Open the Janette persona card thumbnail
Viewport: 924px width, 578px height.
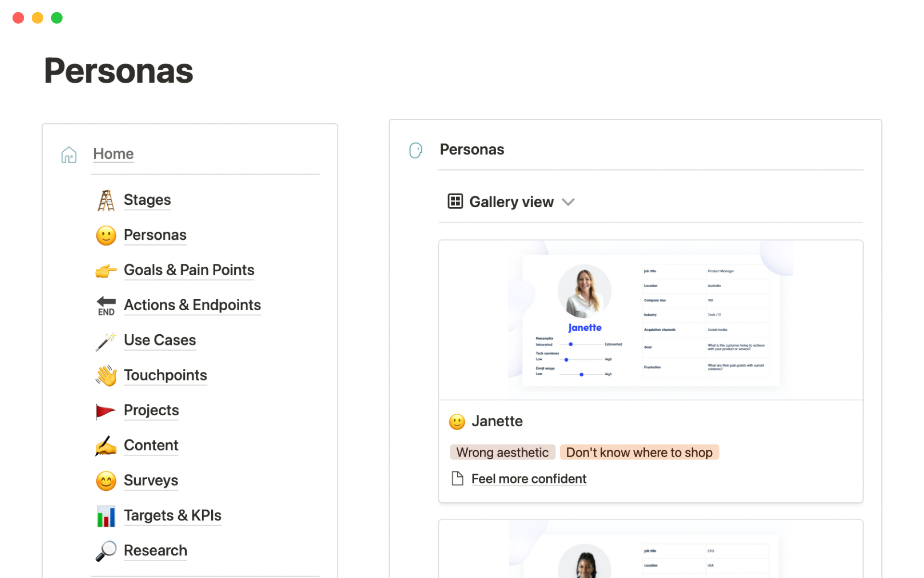click(650, 320)
